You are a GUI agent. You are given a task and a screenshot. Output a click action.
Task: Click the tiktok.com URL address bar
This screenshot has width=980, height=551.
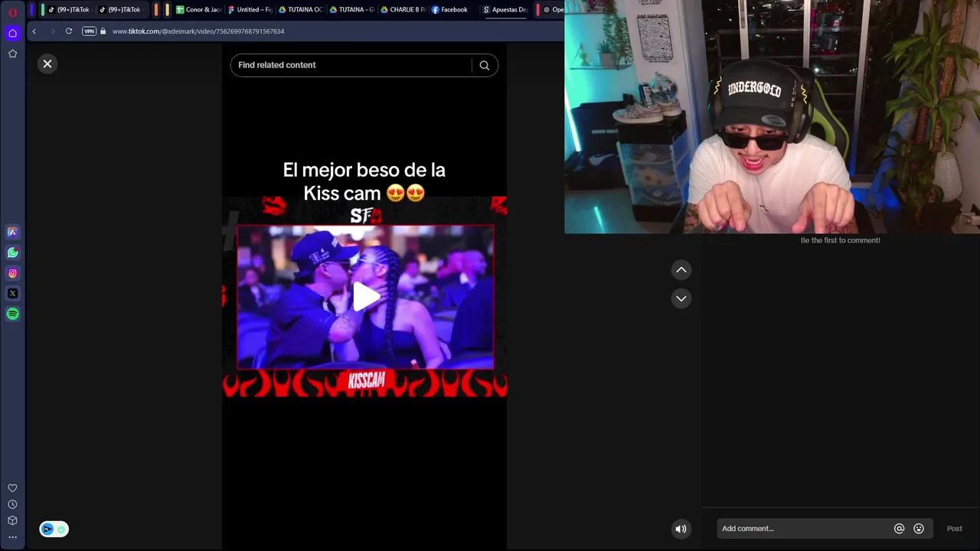pyautogui.click(x=198, y=31)
